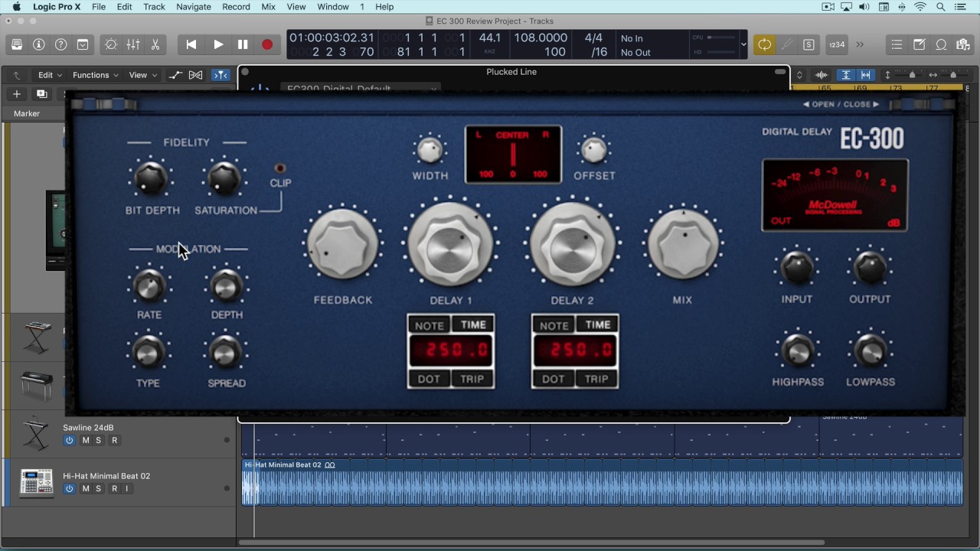The image size is (980, 551).
Task: Open the File menu
Action: [99, 7]
